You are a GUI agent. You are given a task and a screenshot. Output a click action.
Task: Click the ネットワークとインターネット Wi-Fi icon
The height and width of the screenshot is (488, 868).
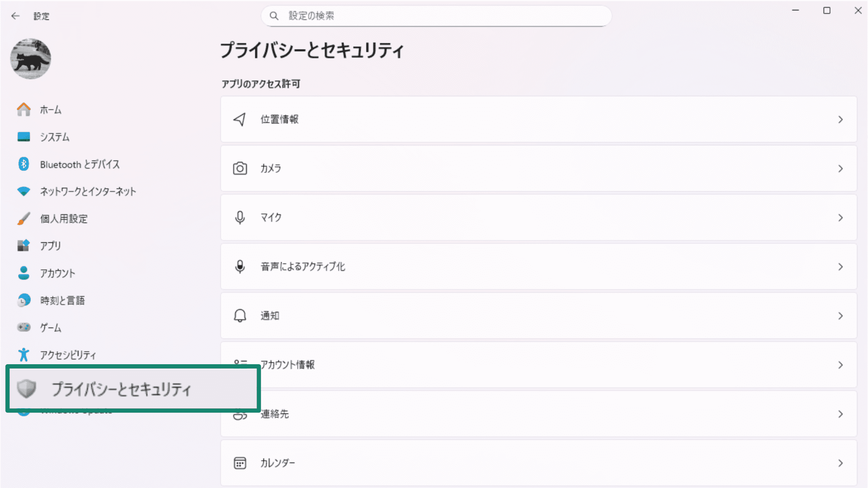click(23, 191)
